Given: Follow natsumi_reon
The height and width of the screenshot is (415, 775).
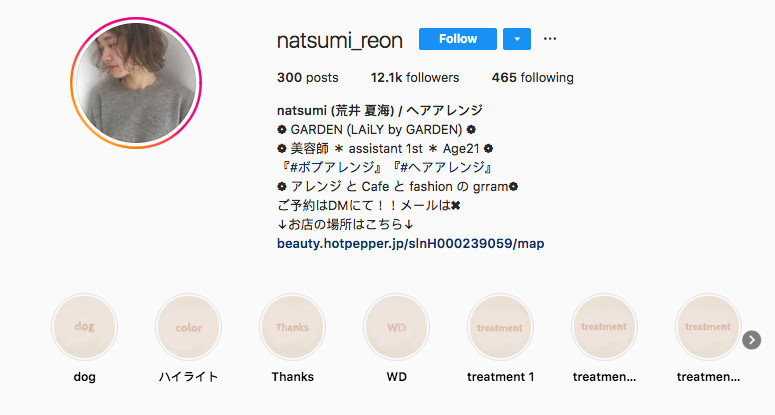Looking at the screenshot, I should [458, 39].
